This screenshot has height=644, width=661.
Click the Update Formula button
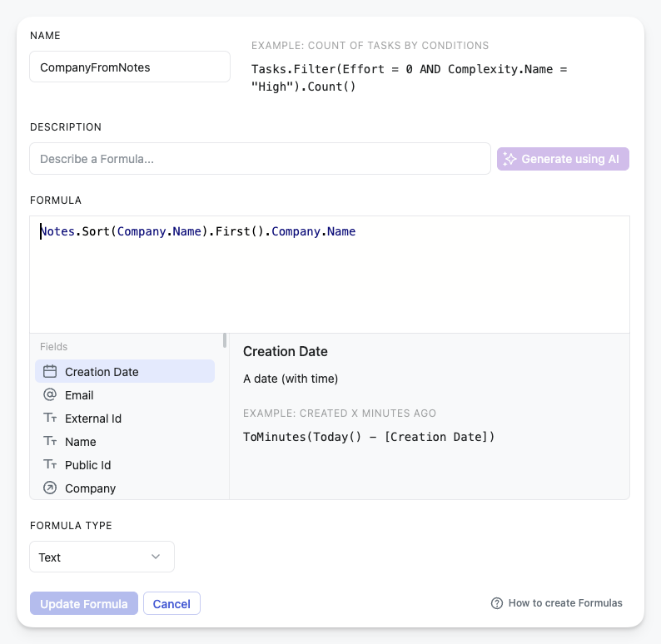[84, 603]
